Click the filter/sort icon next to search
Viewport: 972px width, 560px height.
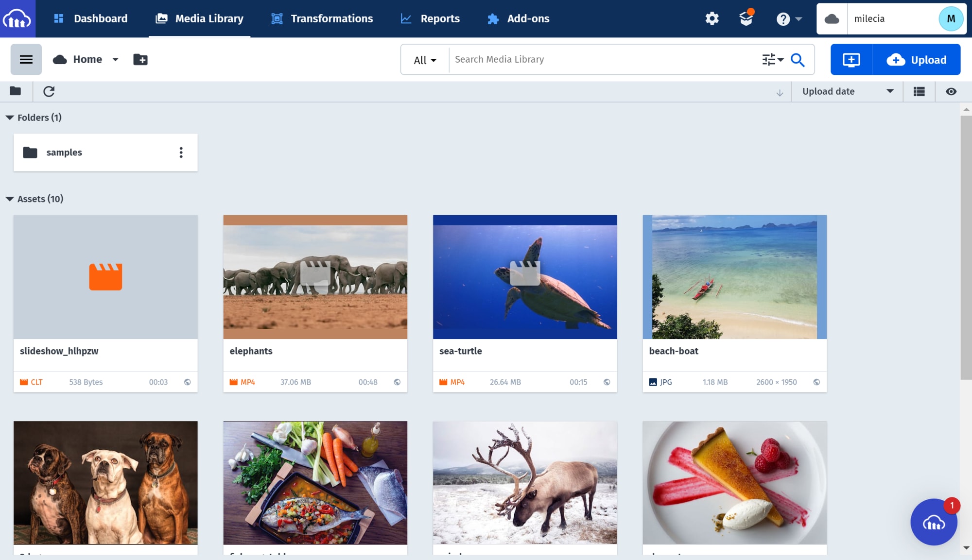click(x=772, y=59)
